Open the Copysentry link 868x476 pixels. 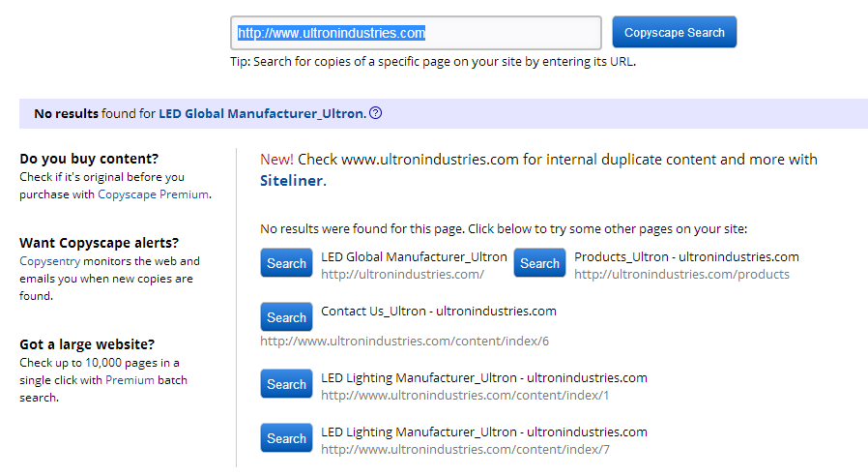pos(50,261)
